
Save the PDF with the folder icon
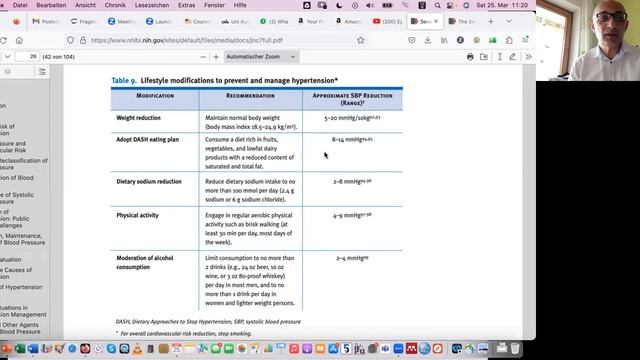tap(484, 57)
